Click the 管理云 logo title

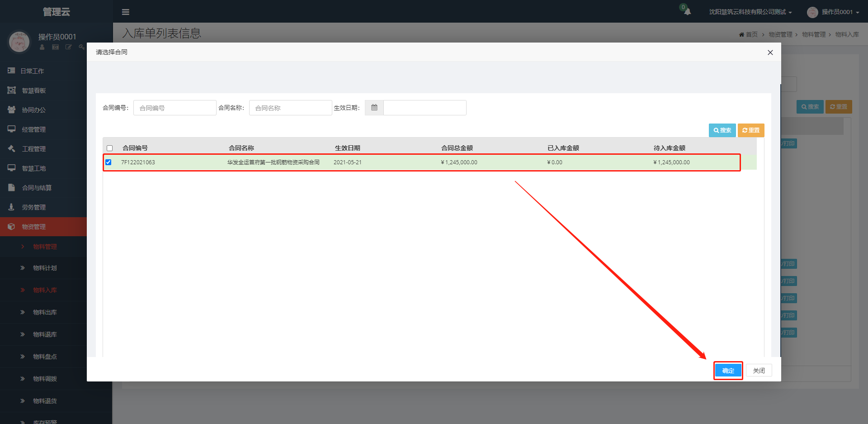57,12
